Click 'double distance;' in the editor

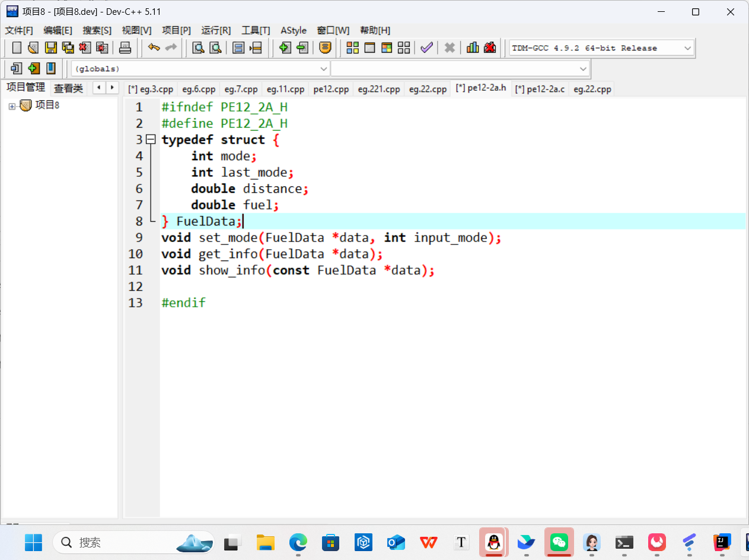click(250, 189)
